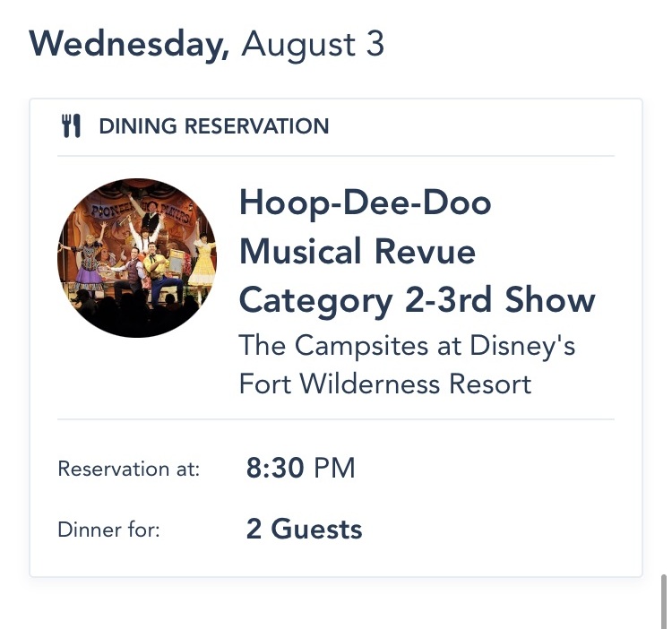Click the fork and knife dining icon
Screen dimensions: 672x629
[x=71, y=126]
